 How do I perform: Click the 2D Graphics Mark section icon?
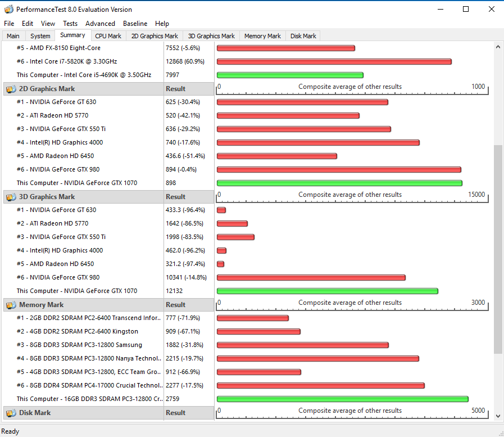click(11, 89)
